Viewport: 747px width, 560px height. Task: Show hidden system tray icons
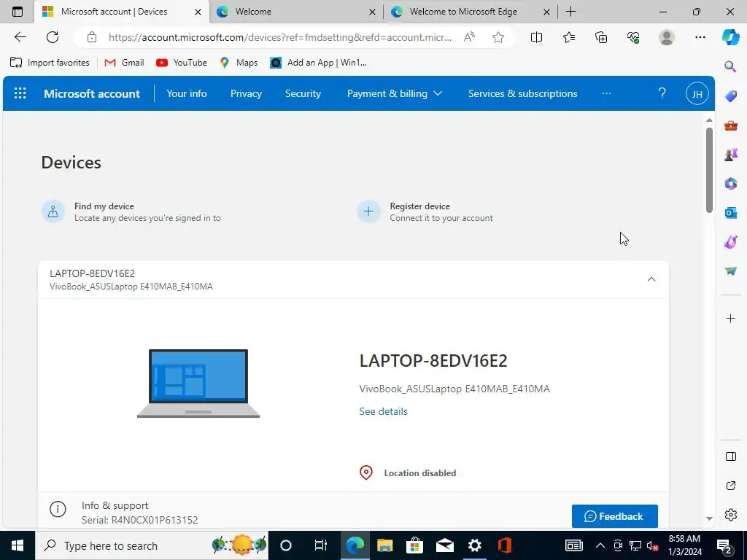pyautogui.click(x=600, y=545)
